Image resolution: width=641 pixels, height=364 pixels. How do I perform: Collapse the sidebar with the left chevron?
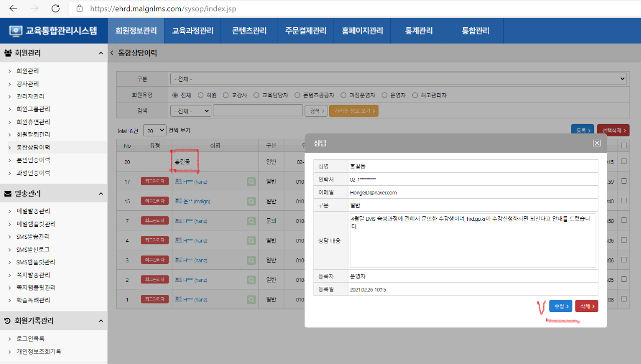point(112,53)
